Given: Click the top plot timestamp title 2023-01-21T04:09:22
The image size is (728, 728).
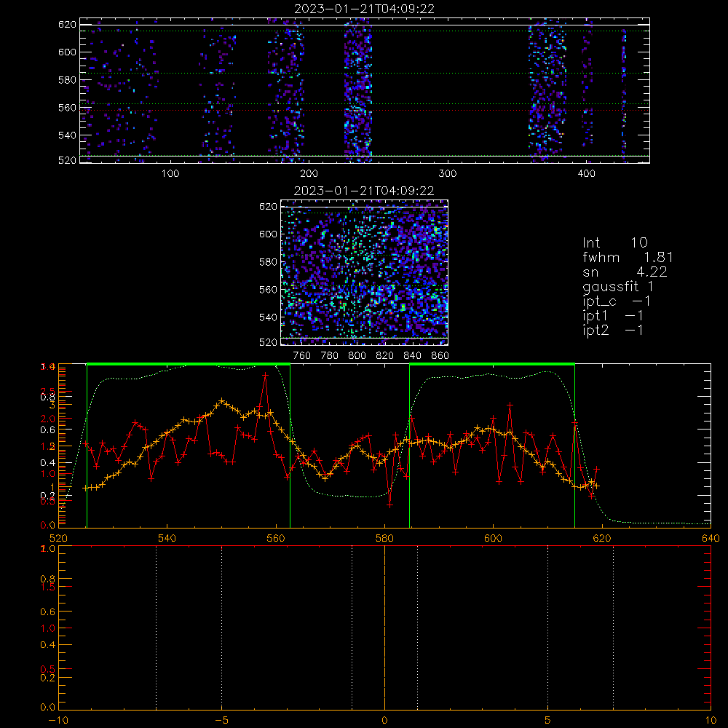Looking at the screenshot, I should [x=365, y=9].
